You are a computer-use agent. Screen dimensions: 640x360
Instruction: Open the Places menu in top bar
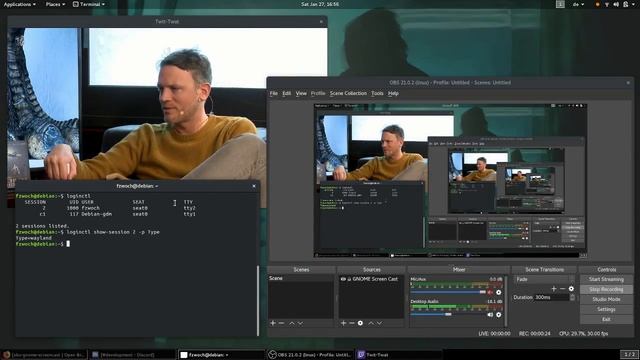(55, 4)
